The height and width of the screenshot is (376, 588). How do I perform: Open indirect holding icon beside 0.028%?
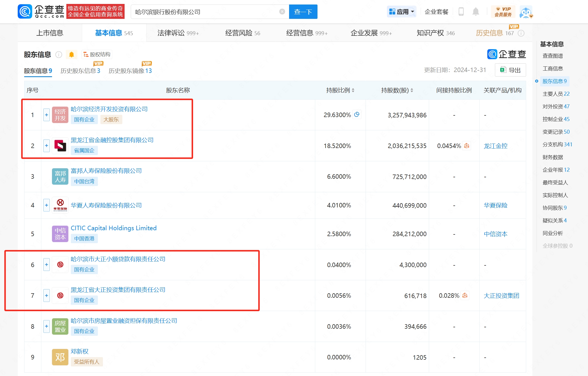click(x=465, y=295)
